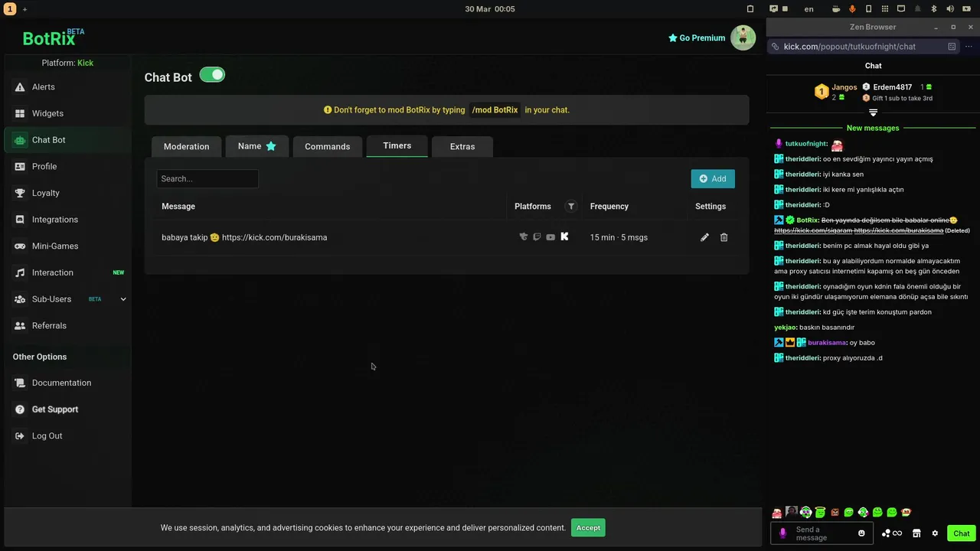Click the Trovo platform icon in timer row
The image size is (980, 551).
[524, 237]
